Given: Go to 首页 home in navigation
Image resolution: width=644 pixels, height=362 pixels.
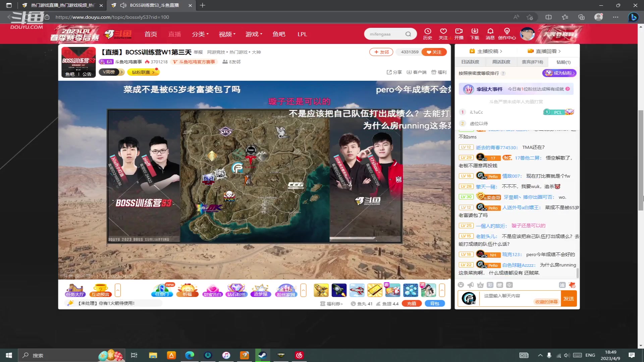Looking at the screenshot, I should click(x=151, y=34).
